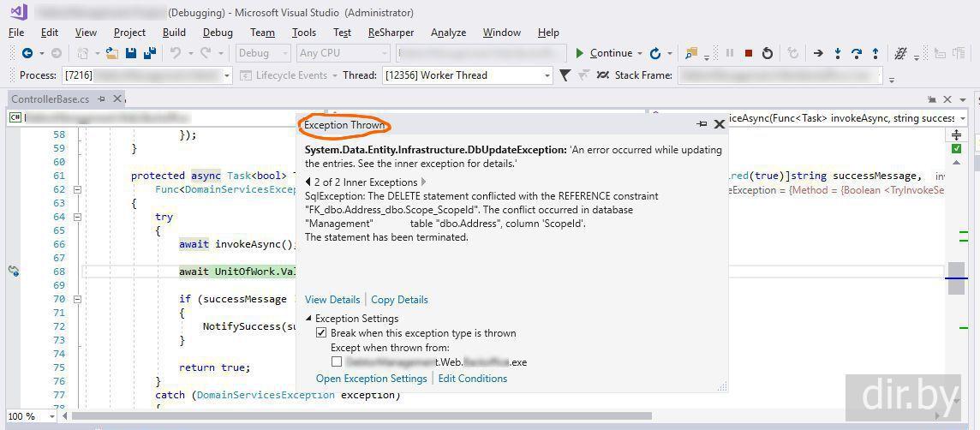Restart debugging with the circular arrow

pyautogui.click(x=768, y=53)
